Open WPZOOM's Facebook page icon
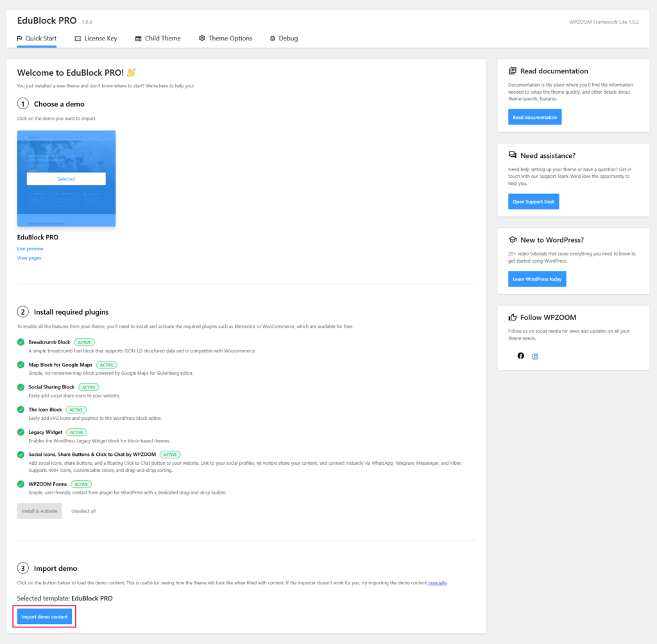This screenshot has width=657, height=644. point(520,356)
